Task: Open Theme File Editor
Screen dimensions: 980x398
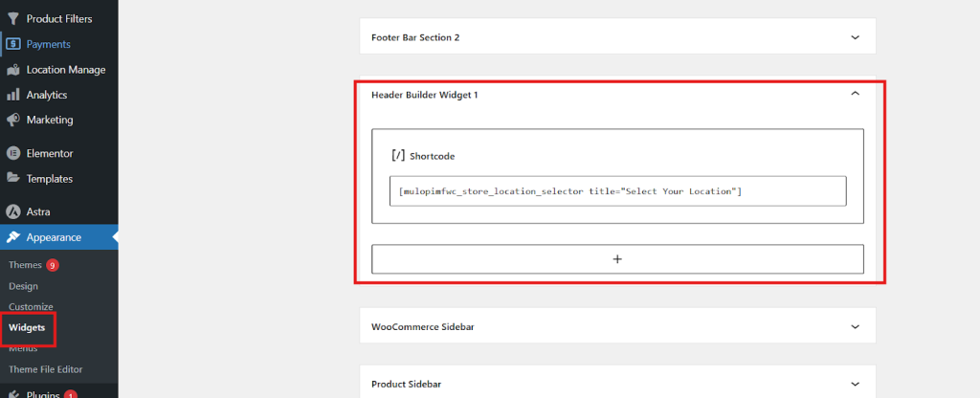Action: tap(45, 369)
